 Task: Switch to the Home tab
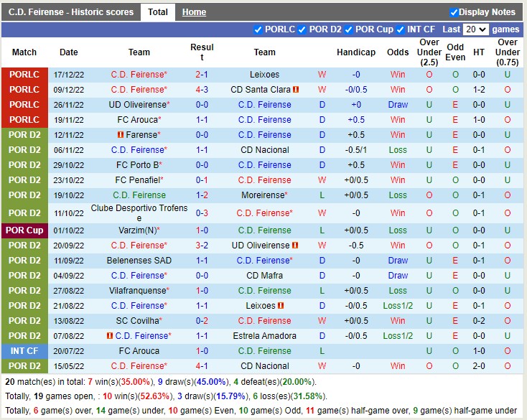(x=194, y=12)
